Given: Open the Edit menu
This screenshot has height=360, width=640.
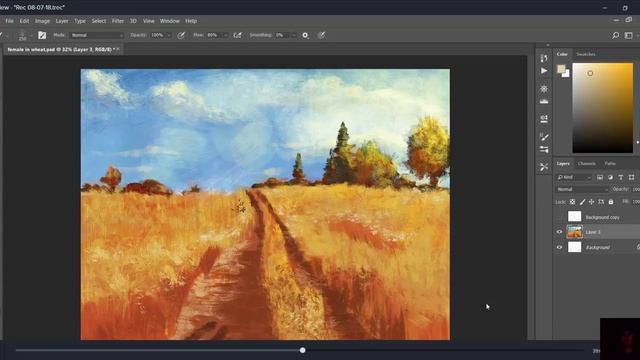Looking at the screenshot, I should 24,21.
